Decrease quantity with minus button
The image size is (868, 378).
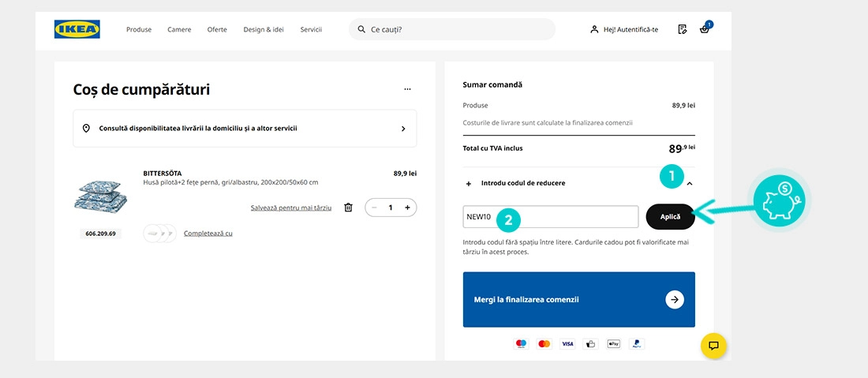pyautogui.click(x=374, y=208)
